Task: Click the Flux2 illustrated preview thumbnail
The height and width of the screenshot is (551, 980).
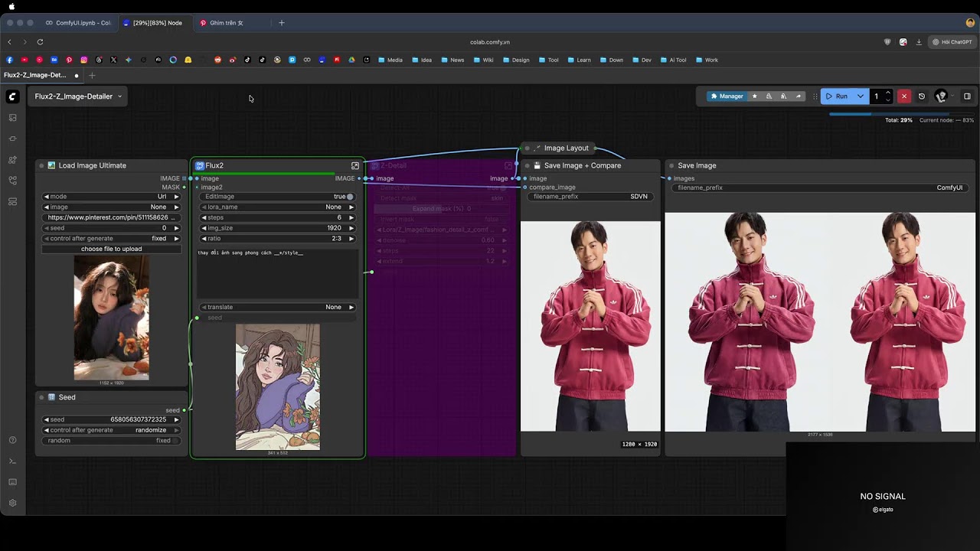Action: pyautogui.click(x=278, y=386)
